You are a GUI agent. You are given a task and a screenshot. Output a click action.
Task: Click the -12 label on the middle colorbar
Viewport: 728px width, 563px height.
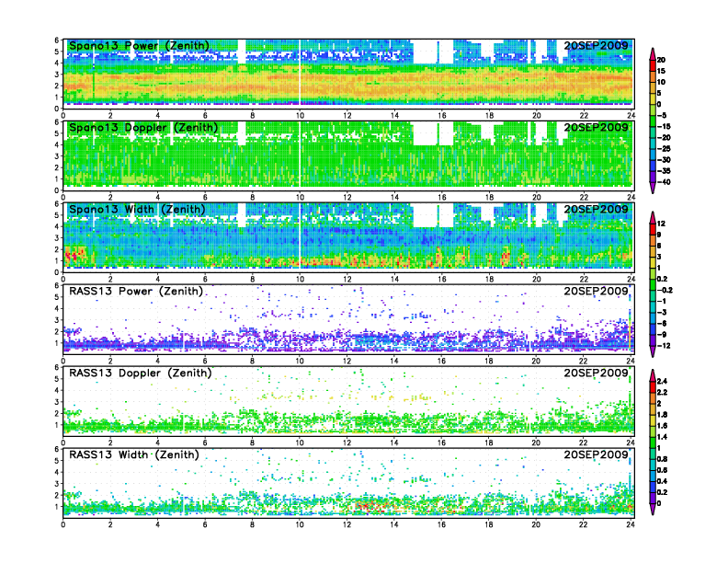664,346
